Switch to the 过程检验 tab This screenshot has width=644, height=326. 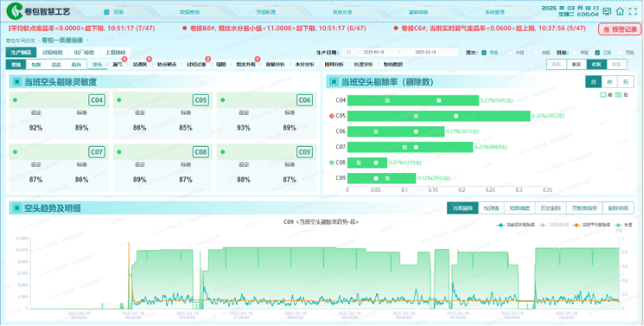pos(52,53)
